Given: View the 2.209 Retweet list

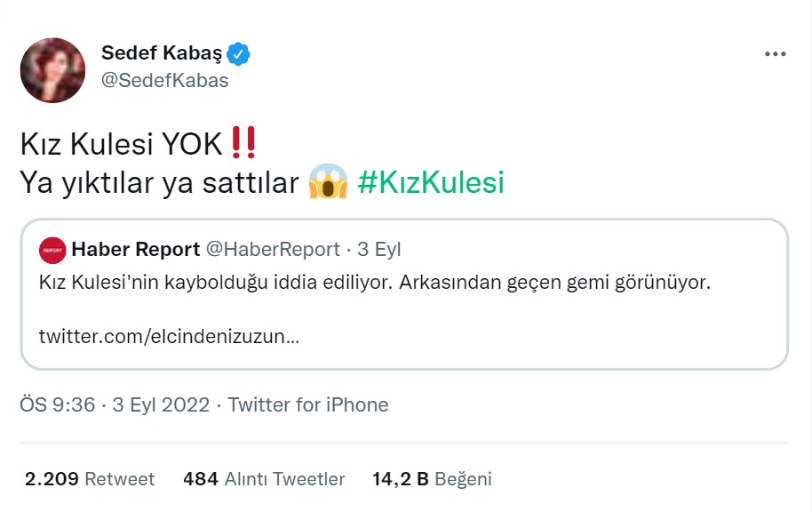Looking at the screenshot, I should [x=90, y=479].
